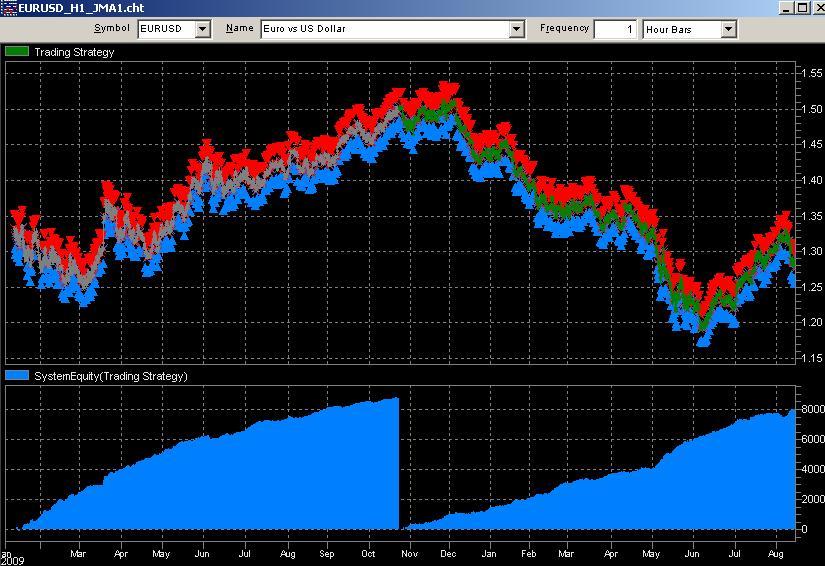Image resolution: width=825 pixels, height=566 pixels.
Task: Click the Name label
Action: pos(240,28)
